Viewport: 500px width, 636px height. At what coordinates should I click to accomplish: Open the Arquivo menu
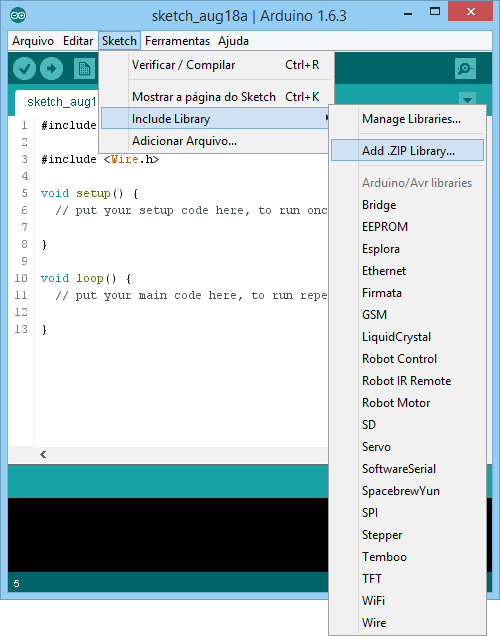pos(33,41)
